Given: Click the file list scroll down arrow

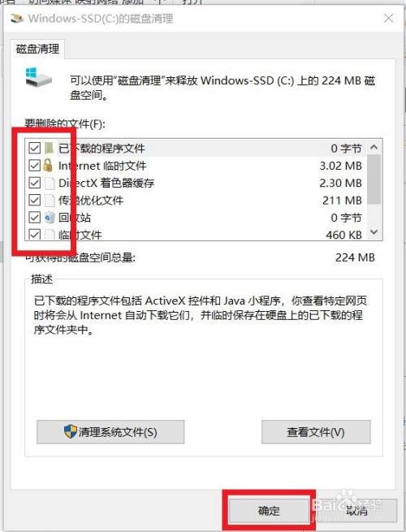Looking at the screenshot, I should coord(374,232).
